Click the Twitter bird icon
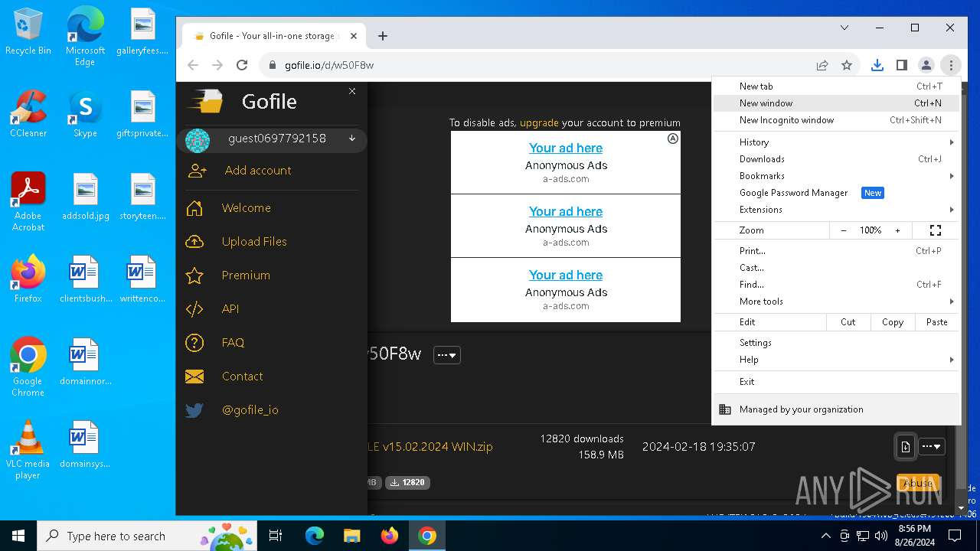Screen dimensions: 980x551 (x=194, y=410)
